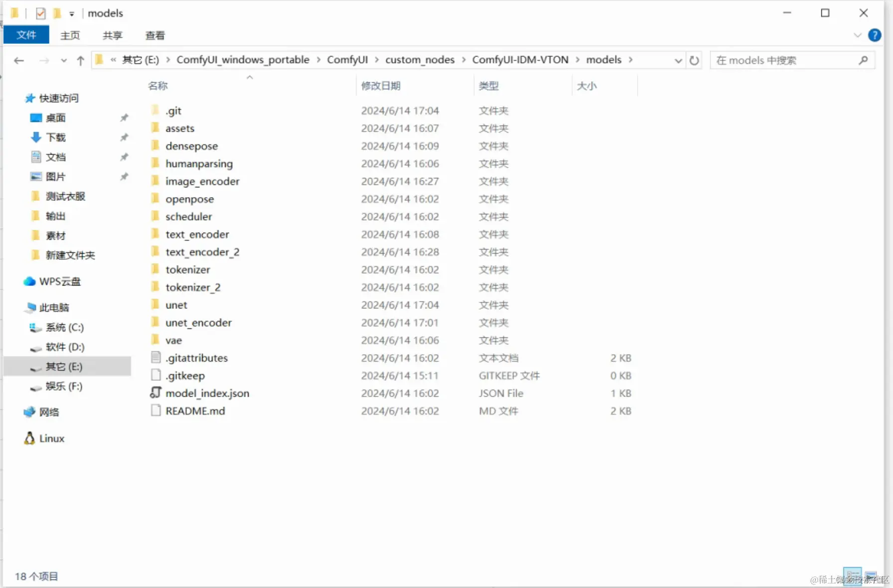Viewport: 893px width, 588px height.
Task: Select the assets folder icon
Action: [x=155, y=128]
